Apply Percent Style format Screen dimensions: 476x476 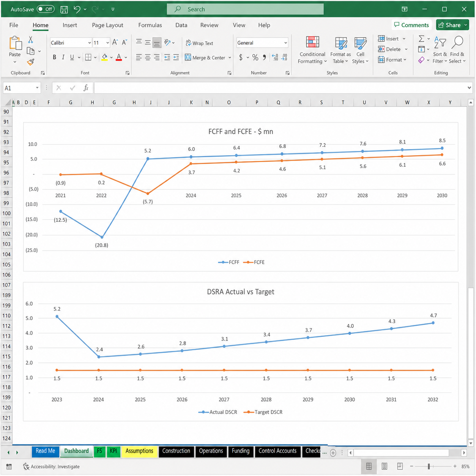point(255,57)
